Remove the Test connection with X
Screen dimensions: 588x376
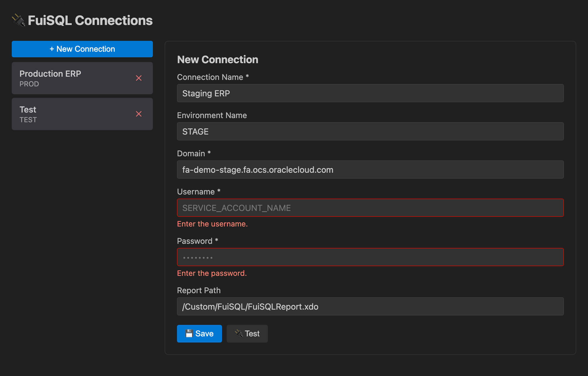coord(139,114)
